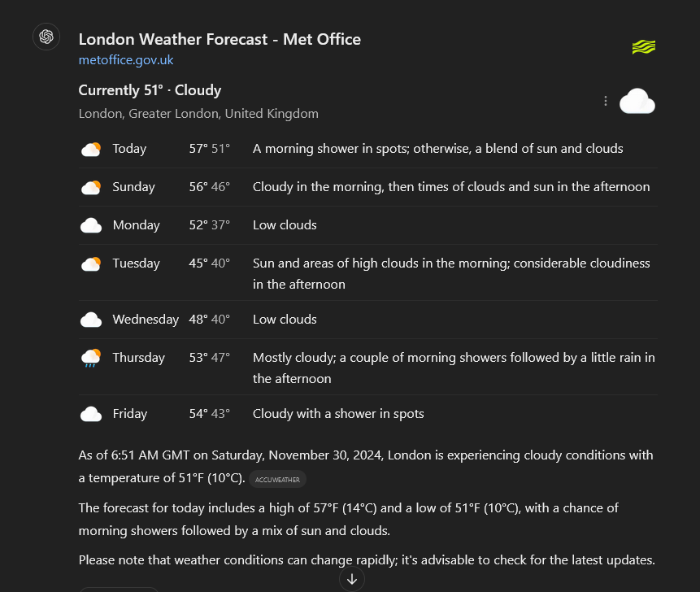This screenshot has height=592, width=700.
Task: Click the ChatGPT logo avatar icon
Action: coord(46,37)
